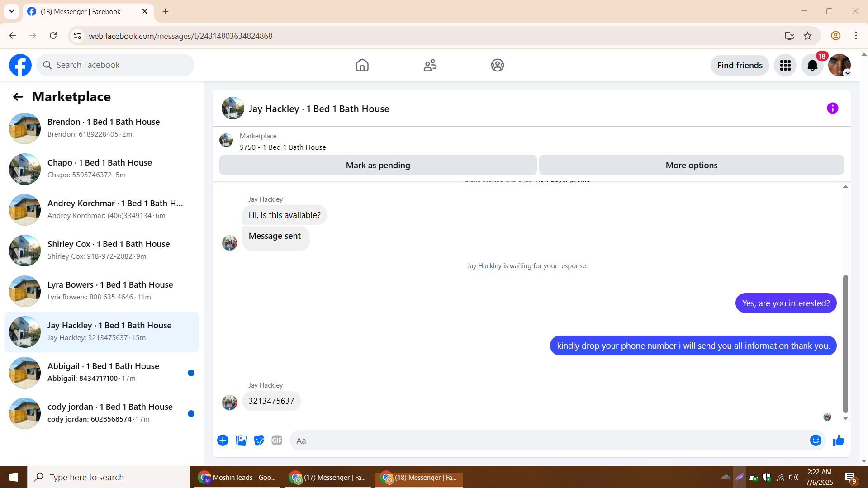The image size is (868, 488).
Task: Open Lyra Bowers' conversation
Action: click(x=102, y=291)
